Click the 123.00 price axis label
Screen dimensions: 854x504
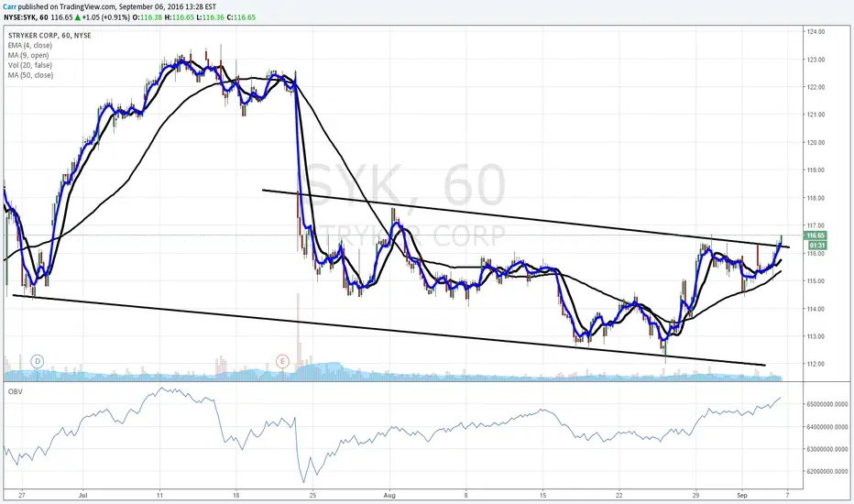(816, 60)
